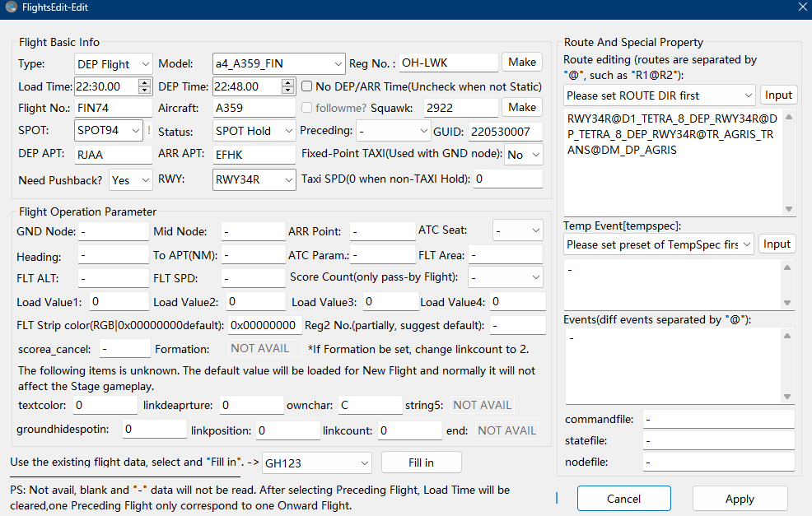Click Input button for route editing

coord(777,95)
